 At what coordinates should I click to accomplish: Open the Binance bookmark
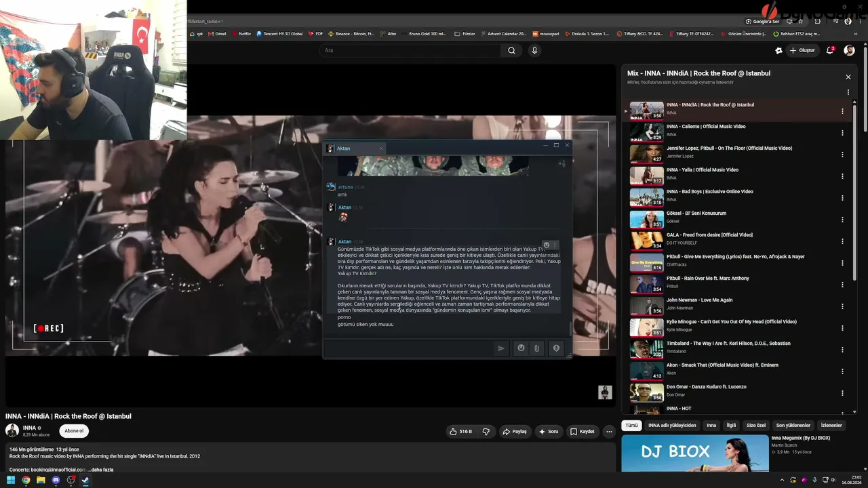(351, 34)
